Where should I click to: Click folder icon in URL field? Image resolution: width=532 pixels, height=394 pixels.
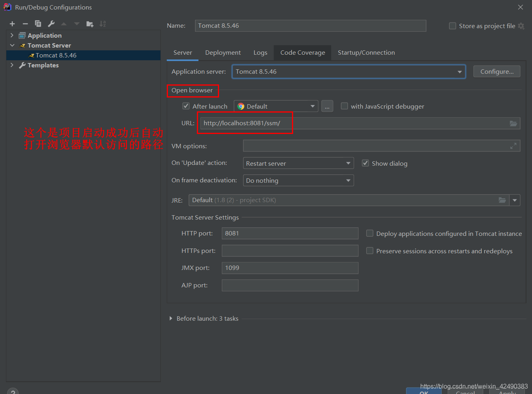513,123
